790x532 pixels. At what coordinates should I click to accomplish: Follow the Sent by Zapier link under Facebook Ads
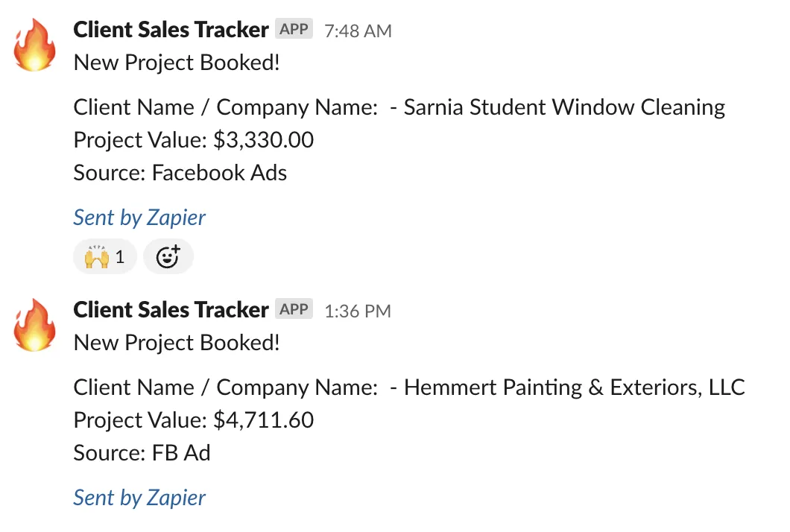pyautogui.click(x=139, y=218)
